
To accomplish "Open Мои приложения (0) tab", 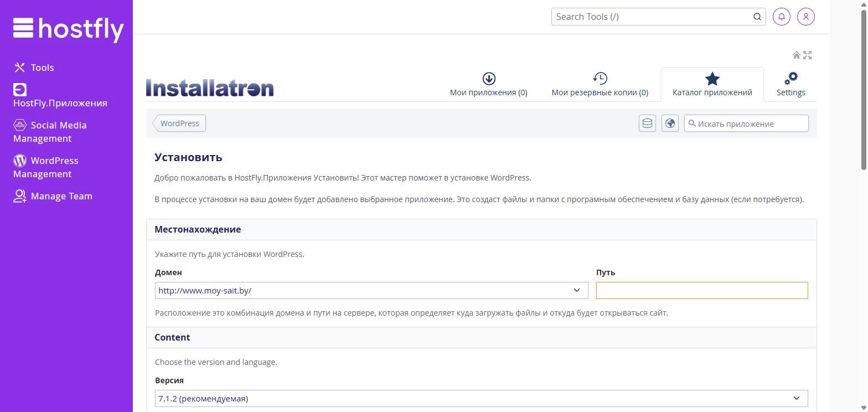I will click(x=489, y=84).
